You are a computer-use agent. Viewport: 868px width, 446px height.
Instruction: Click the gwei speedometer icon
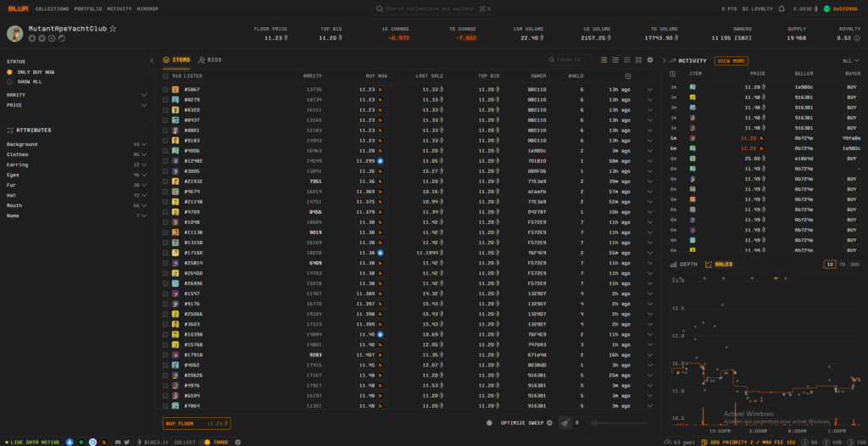(x=668, y=442)
